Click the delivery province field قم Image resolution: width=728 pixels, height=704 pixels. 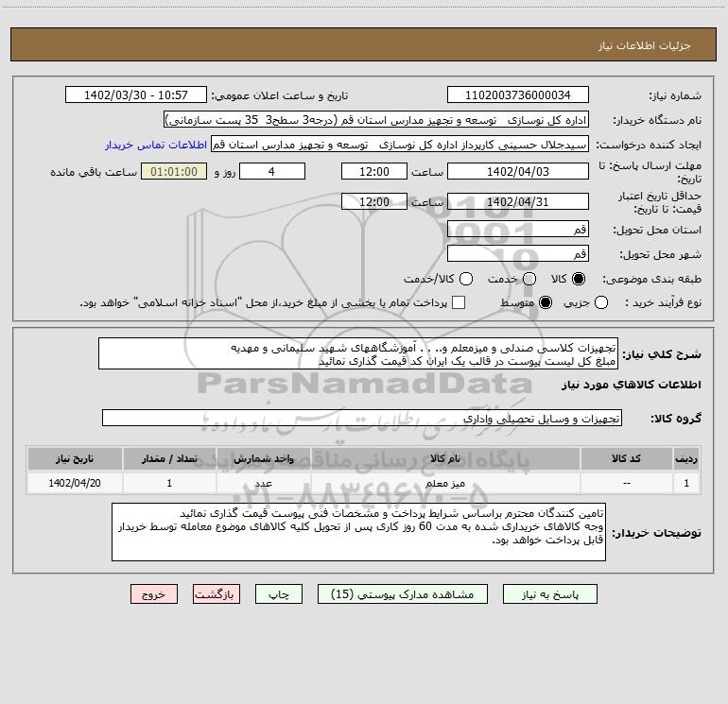click(518, 230)
